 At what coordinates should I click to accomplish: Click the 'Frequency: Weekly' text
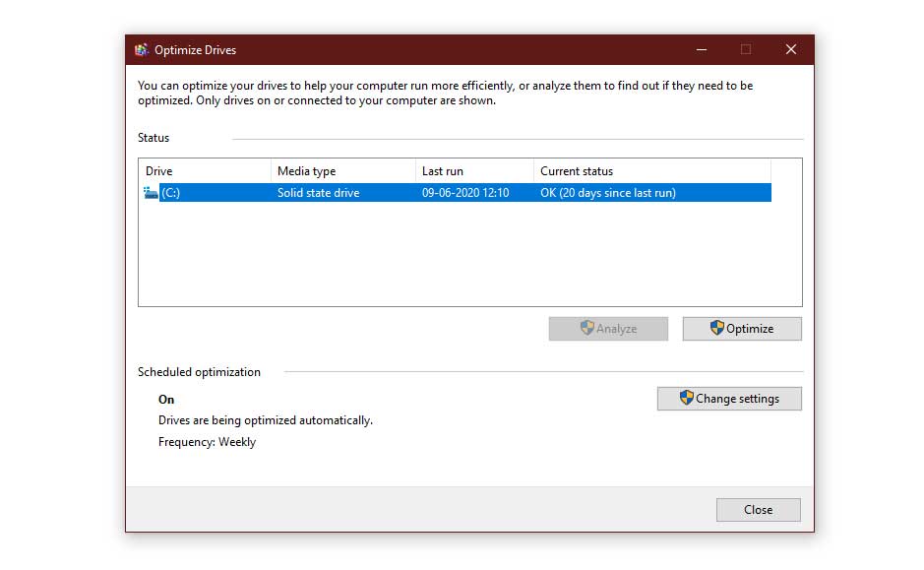pyautogui.click(x=207, y=442)
